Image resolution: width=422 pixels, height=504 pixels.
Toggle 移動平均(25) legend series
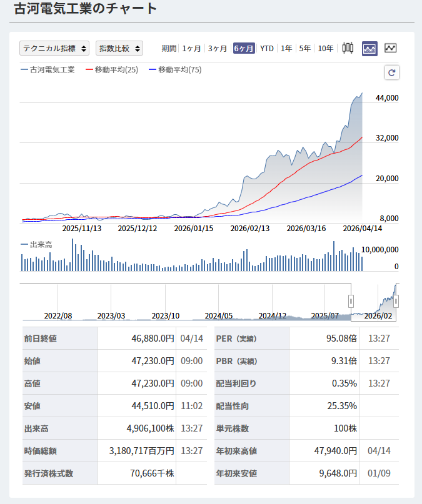tap(112, 70)
